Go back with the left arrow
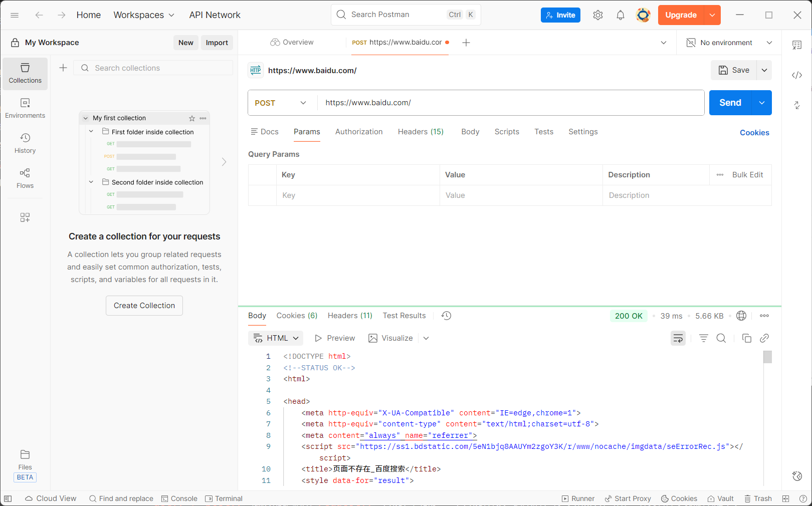 click(x=39, y=15)
